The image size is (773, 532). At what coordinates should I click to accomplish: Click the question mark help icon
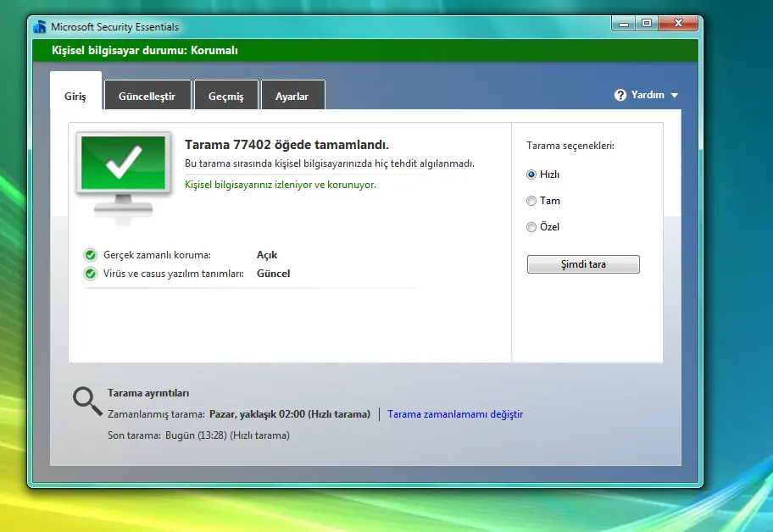[620, 95]
